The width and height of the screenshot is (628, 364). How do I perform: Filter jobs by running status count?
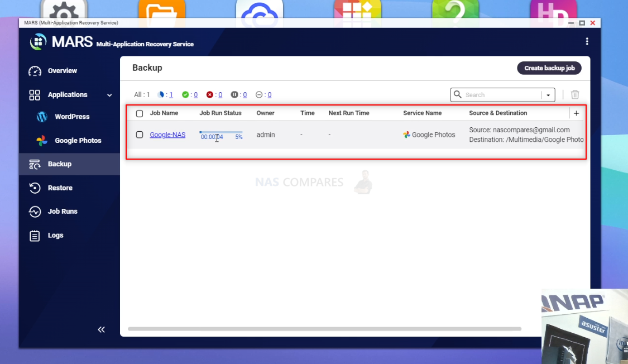point(171,95)
